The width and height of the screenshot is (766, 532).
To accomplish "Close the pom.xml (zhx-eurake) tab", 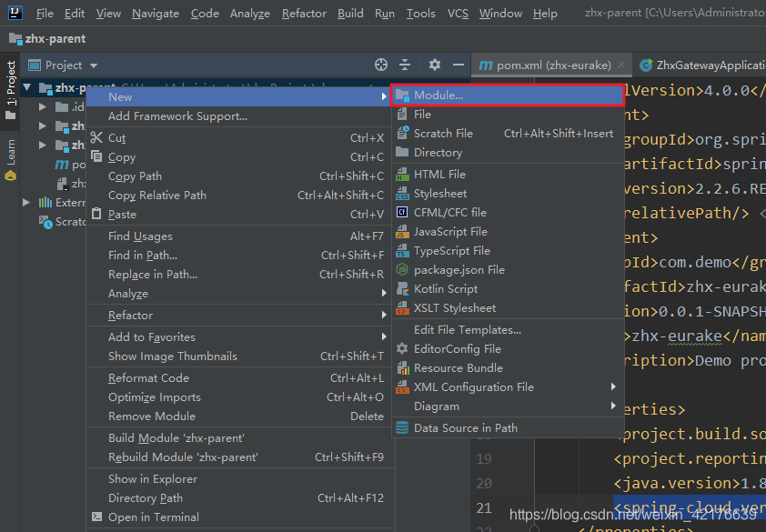I will click(621, 65).
